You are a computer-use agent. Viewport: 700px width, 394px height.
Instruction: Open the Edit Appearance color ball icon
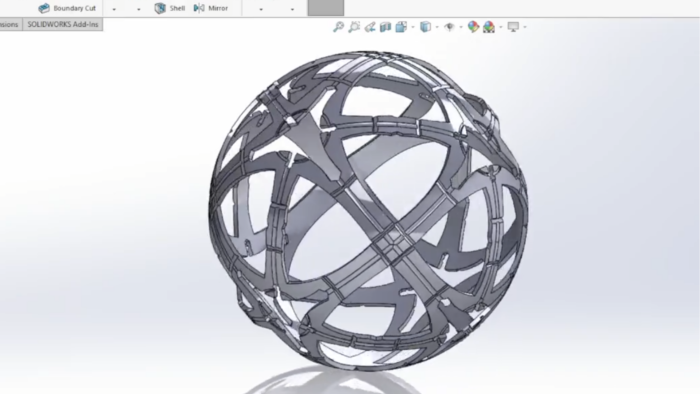pyautogui.click(x=473, y=27)
